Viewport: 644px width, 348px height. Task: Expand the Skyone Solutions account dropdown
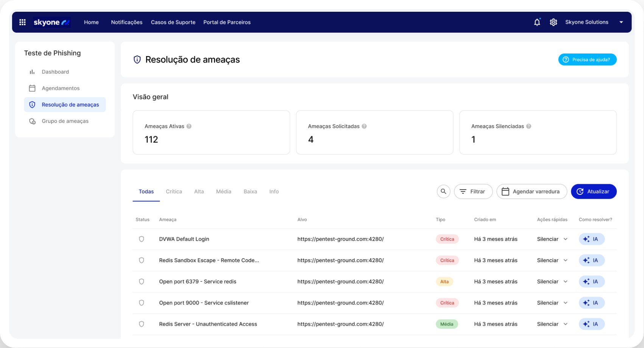click(621, 22)
